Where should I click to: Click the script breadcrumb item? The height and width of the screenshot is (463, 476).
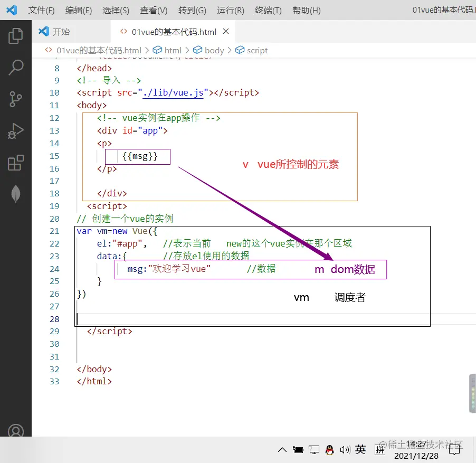pos(252,50)
